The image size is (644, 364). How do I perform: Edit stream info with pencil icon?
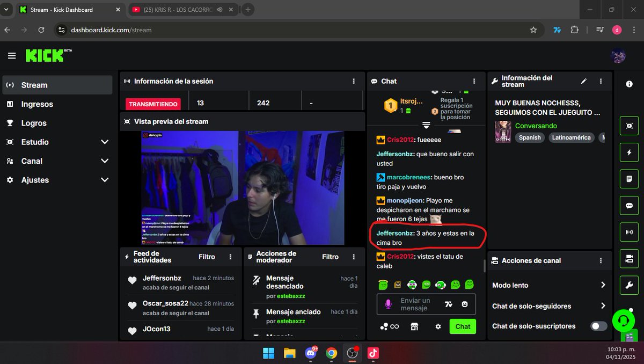tap(584, 81)
